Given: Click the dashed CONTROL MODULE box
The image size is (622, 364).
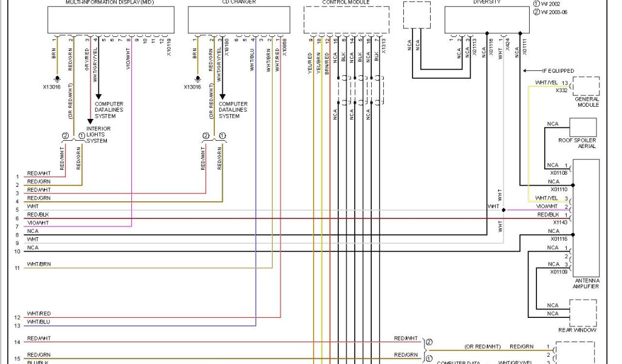Looking at the screenshot, I should point(347,20).
